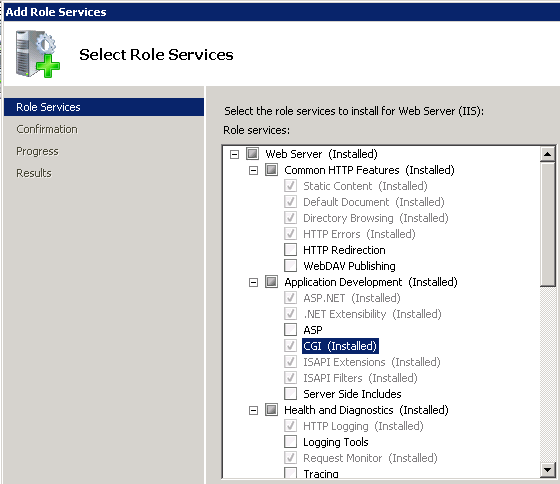Toggle the Common HTTP Features checkbox
Viewport: 560px width, 484px height.
[271, 170]
